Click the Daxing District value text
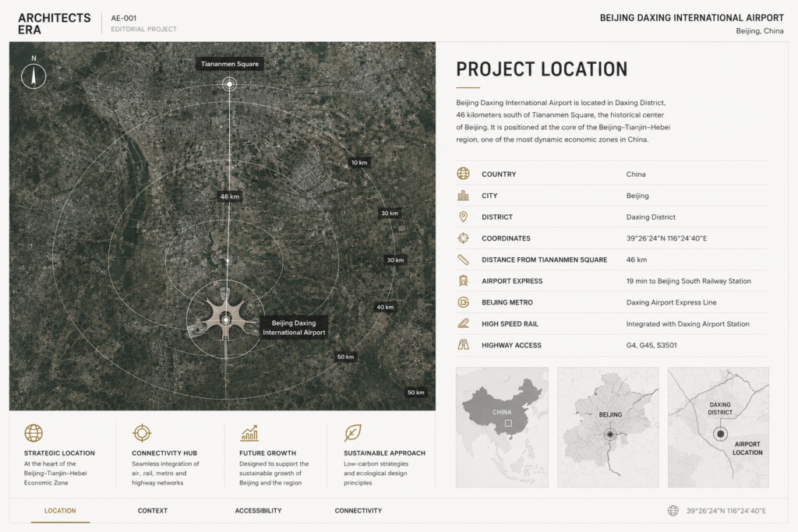This screenshot has width=798, height=532. click(x=651, y=217)
